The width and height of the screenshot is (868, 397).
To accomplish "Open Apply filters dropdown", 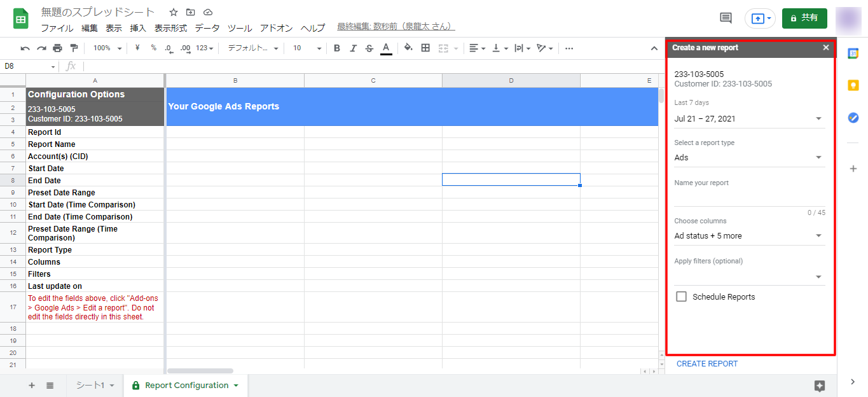I will click(750, 276).
